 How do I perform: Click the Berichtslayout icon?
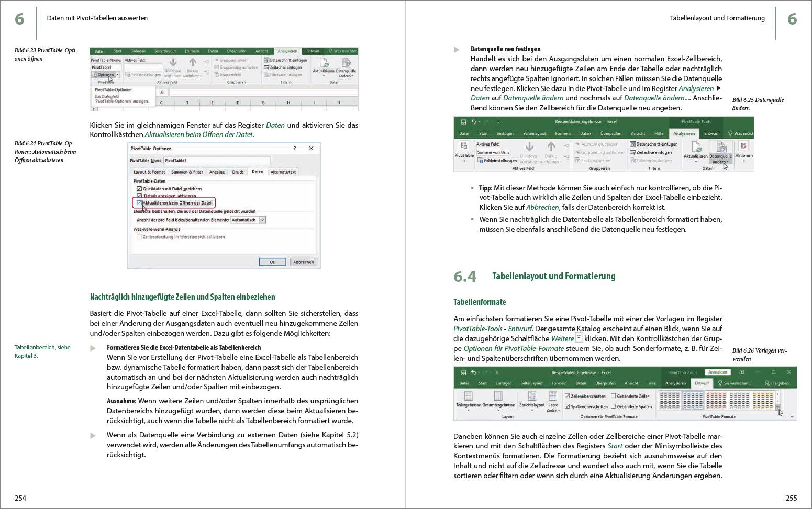click(x=532, y=396)
